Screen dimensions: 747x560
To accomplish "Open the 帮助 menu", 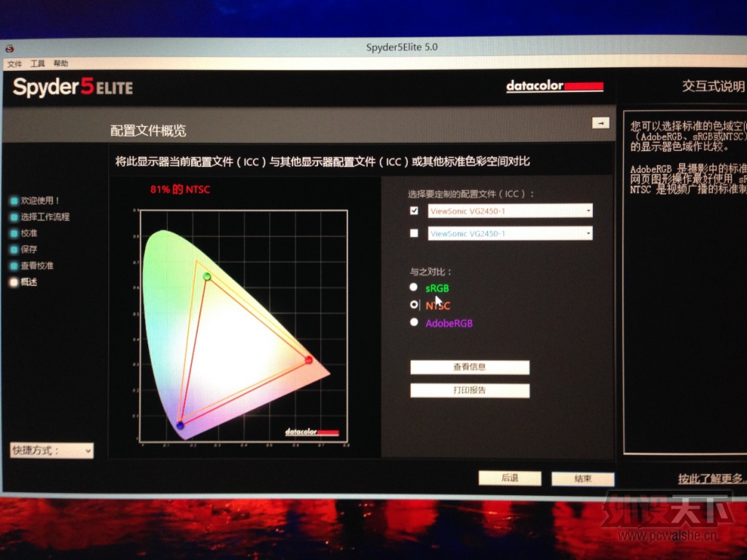I will click(x=61, y=64).
